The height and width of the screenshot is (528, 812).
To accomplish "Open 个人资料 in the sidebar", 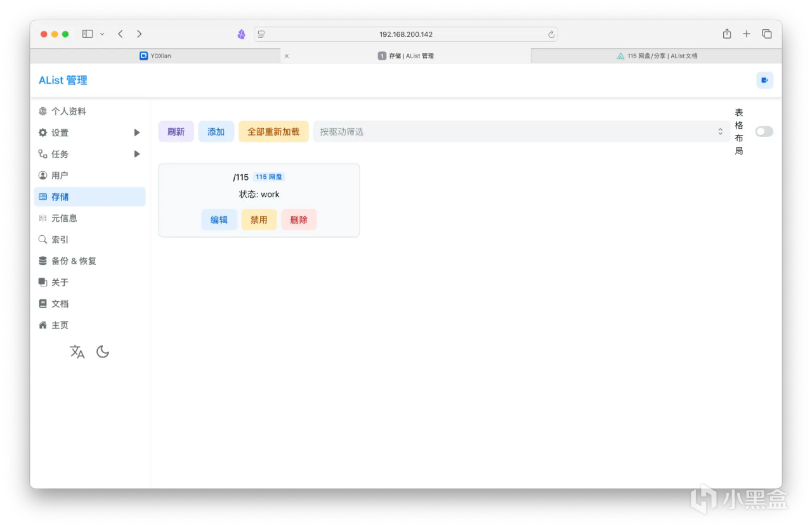I will click(90, 111).
